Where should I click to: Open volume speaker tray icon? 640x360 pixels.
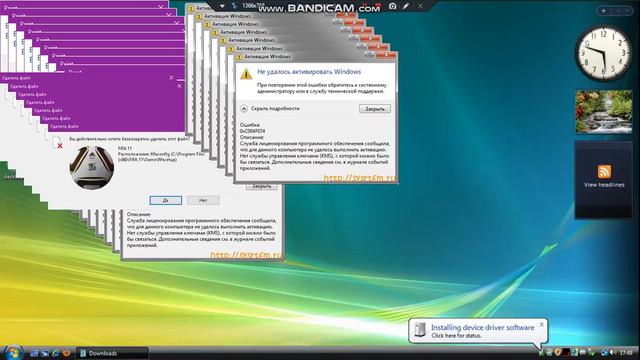(x=612, y=352)
